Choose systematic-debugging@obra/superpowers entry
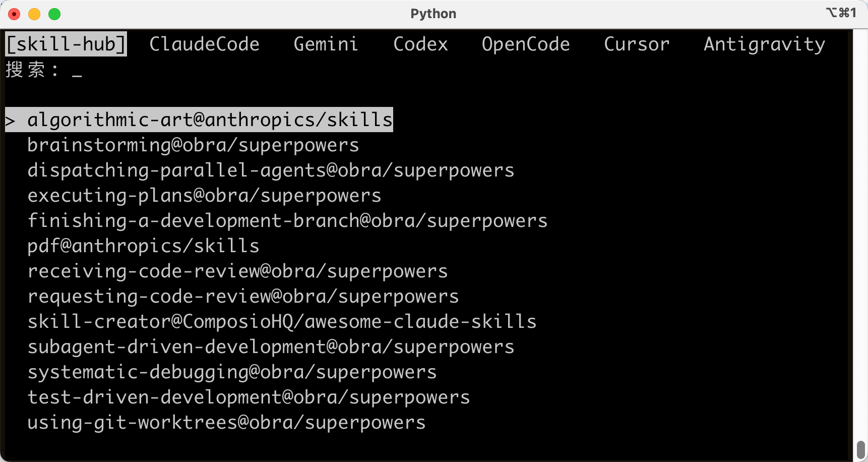This screenshot has height=462, width=868. (232, 372)
